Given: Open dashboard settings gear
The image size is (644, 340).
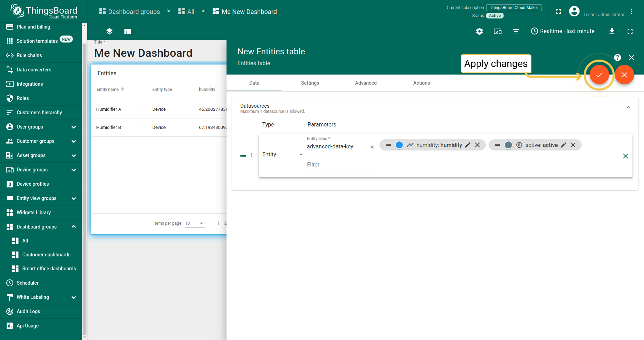Looking at the screenshot, I should click(480, 31).
